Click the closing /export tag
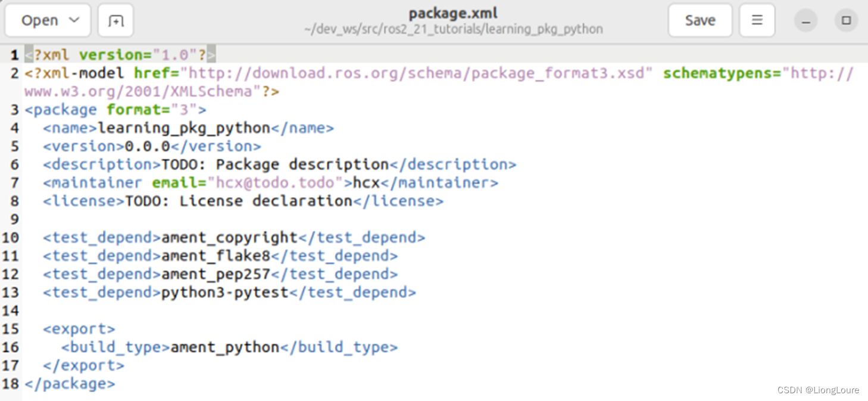 (83, 365)
